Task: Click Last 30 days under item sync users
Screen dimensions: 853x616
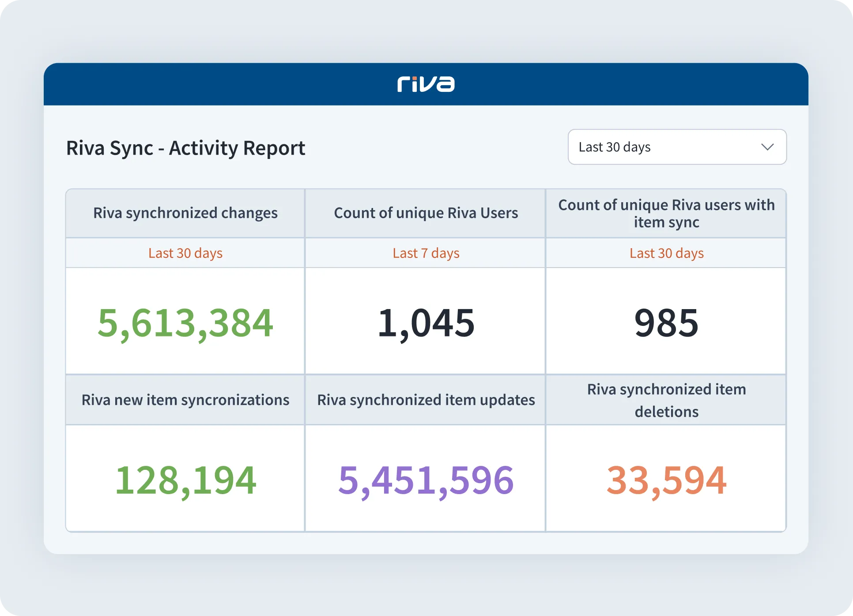Action: click(x=667, y=253)
